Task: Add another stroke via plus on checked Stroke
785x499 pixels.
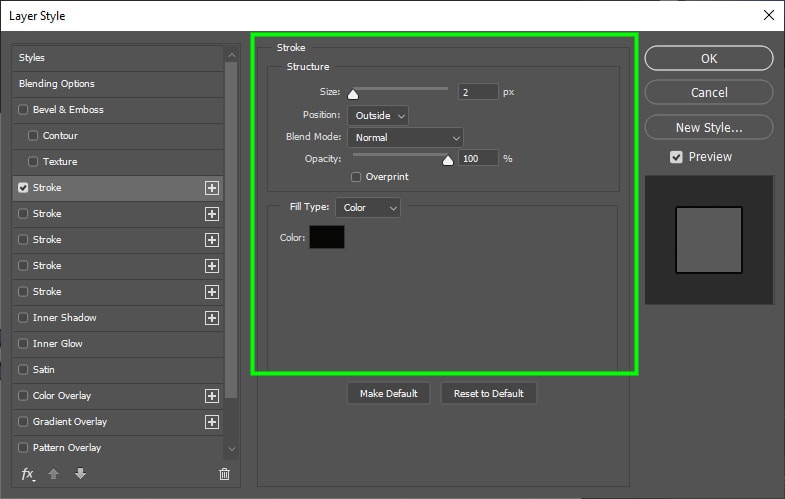Action: tap(212, 188)
